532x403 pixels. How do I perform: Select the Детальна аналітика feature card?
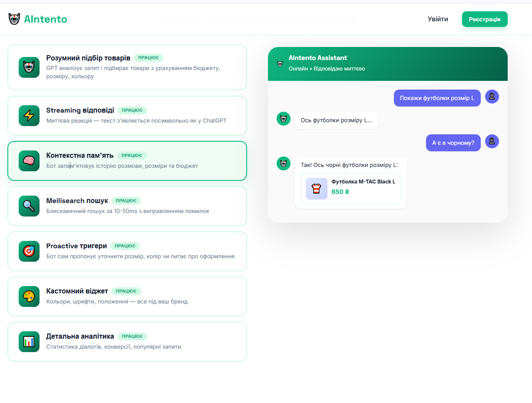[127, 342]
